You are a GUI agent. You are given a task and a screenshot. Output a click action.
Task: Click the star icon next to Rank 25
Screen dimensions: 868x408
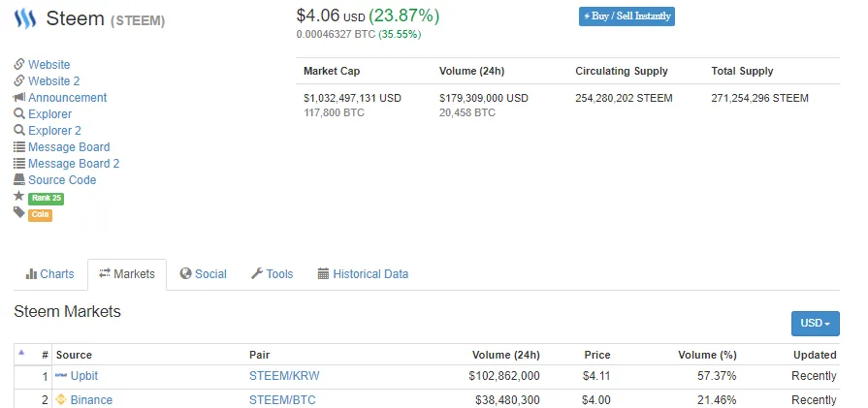[x=19, y=196]
